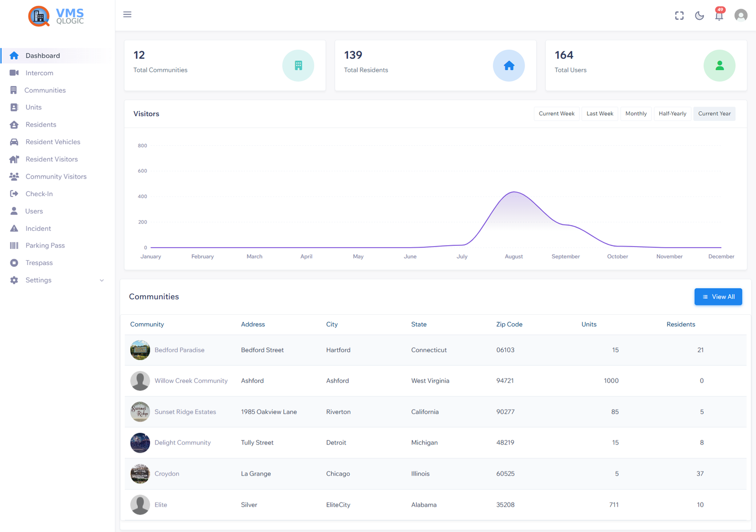Toggle dark mode with the moon icon
The image size is (756, 532).
point(699,15)
